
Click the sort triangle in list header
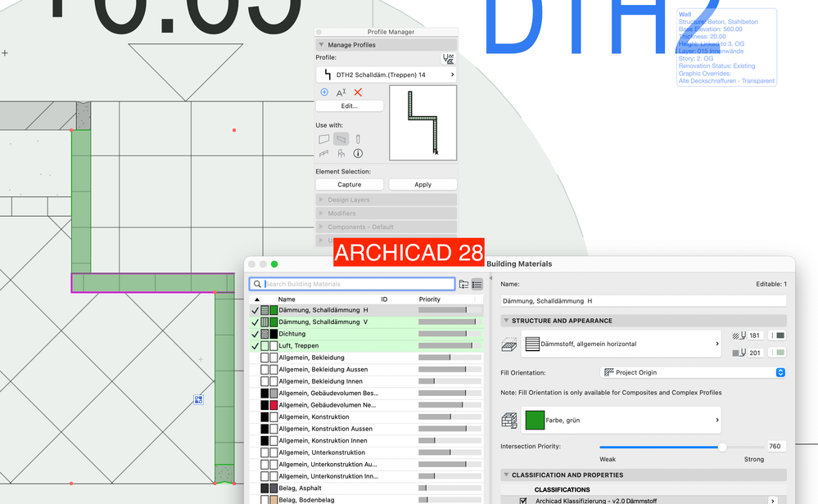click(x=256, y=299)
